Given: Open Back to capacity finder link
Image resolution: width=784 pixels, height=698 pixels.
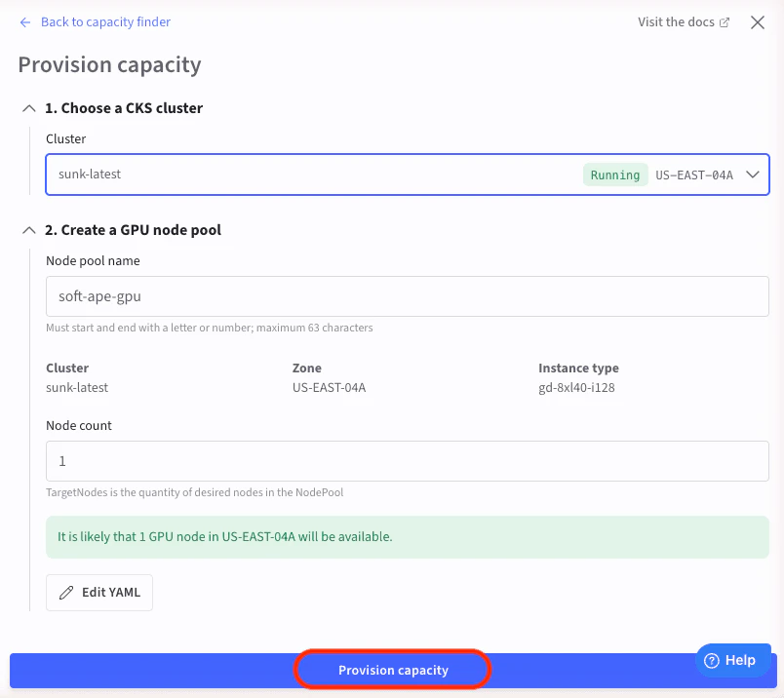Looking at the screenshot, I should click(x=105, y=22).
